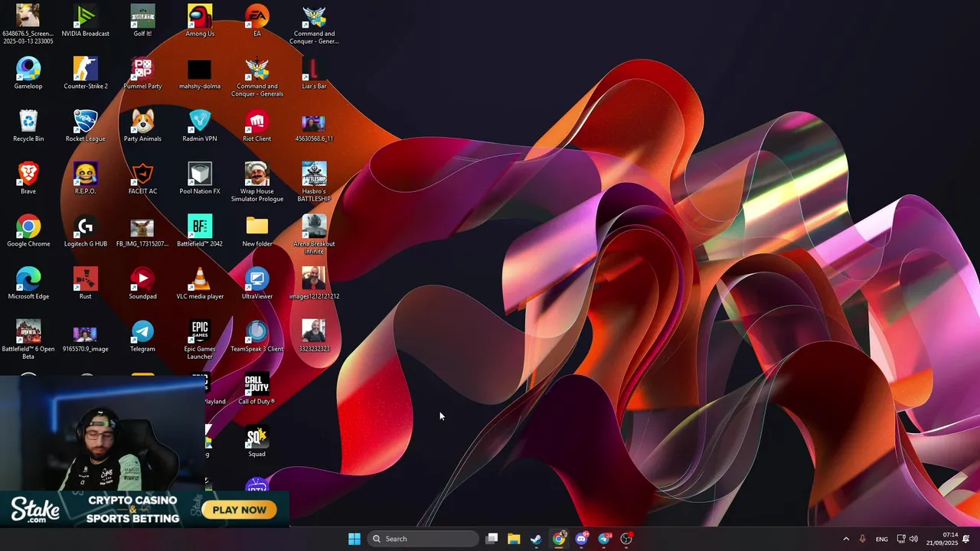Launch Wrap House Simulator Prologue

[x=257, y=183]
